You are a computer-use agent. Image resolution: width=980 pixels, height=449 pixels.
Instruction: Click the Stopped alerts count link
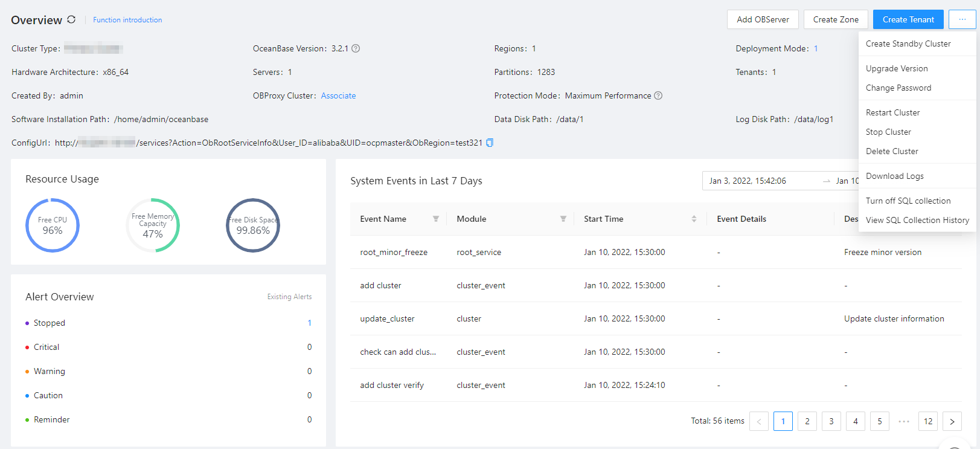[x=309, y=323]
